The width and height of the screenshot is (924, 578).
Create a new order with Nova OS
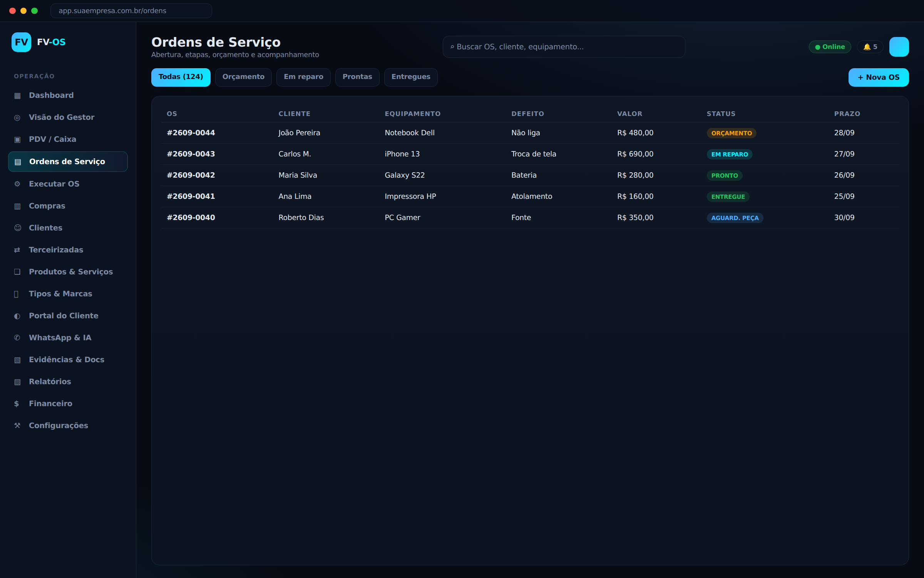pos(879,77)
